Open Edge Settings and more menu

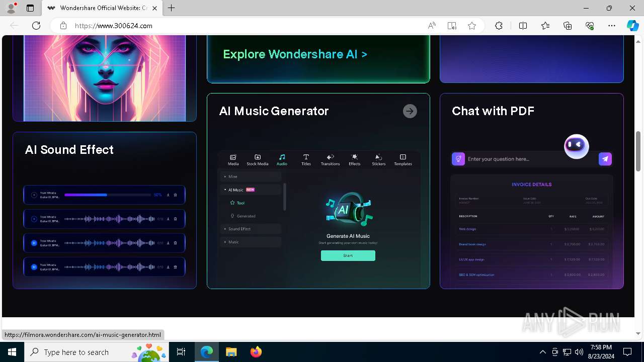[612, 26]
